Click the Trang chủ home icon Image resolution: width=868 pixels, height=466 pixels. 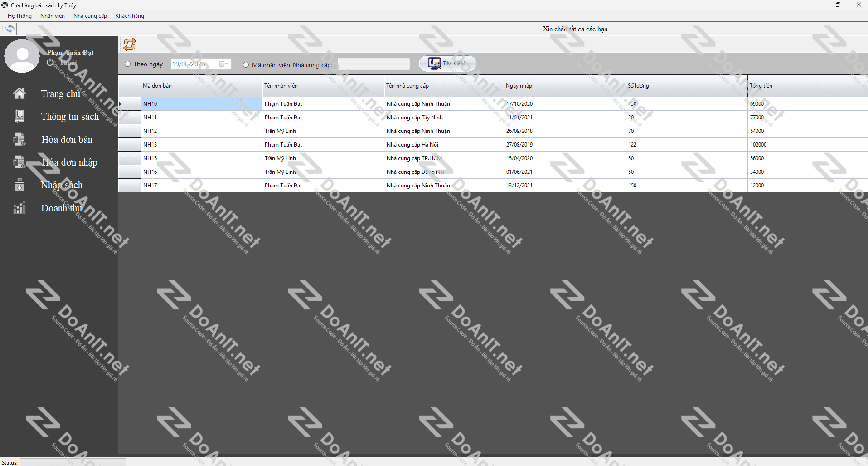[19, 93]
